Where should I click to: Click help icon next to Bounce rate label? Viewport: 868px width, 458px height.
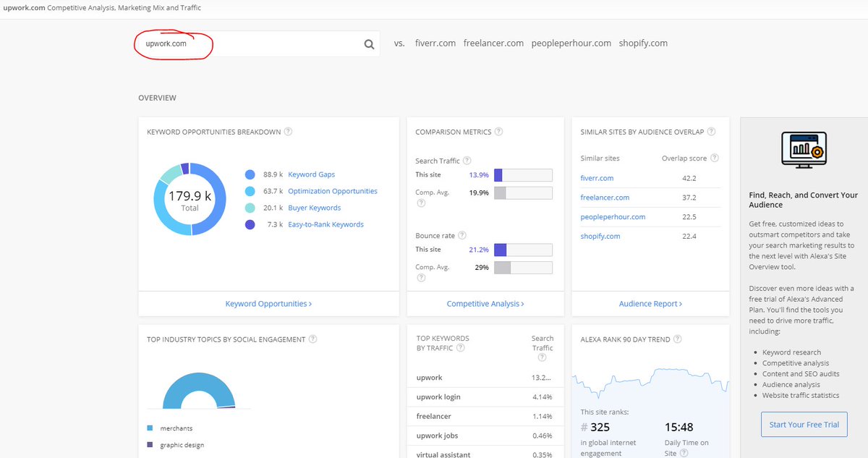462,235
